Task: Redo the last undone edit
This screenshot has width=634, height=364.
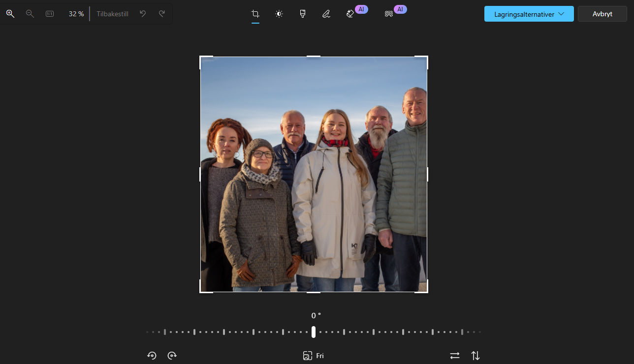Action: [162, 14]
